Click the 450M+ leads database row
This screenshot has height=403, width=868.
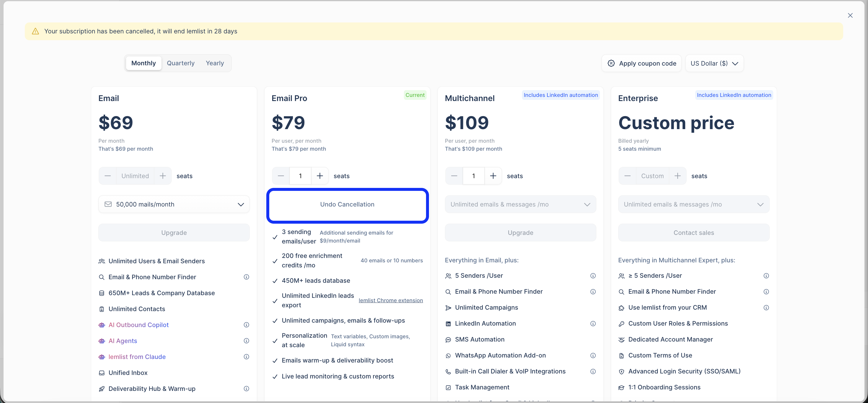(x=347, y=281)
